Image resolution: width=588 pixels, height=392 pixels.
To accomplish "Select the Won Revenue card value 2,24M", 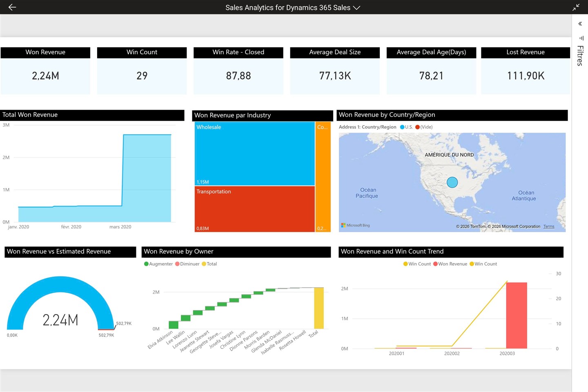I will [x=45, y=76].
